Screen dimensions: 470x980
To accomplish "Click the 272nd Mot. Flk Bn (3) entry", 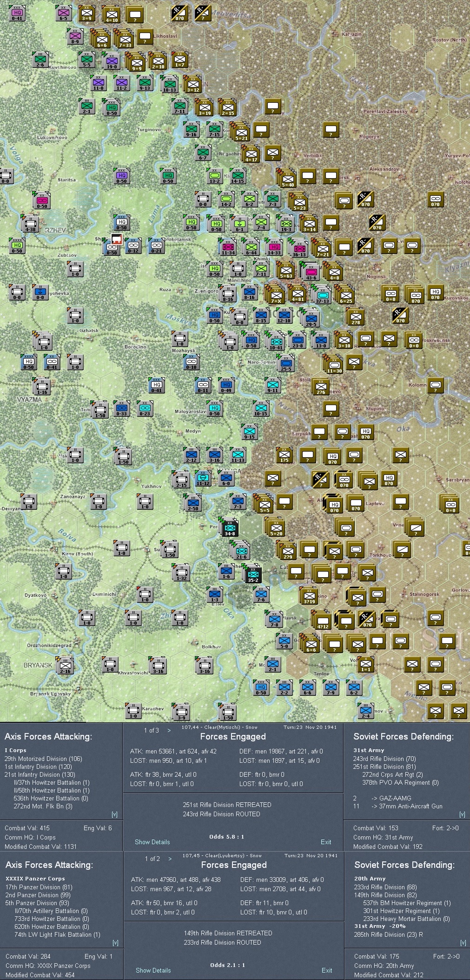I will pyautogui.click(x=43, y=806).
